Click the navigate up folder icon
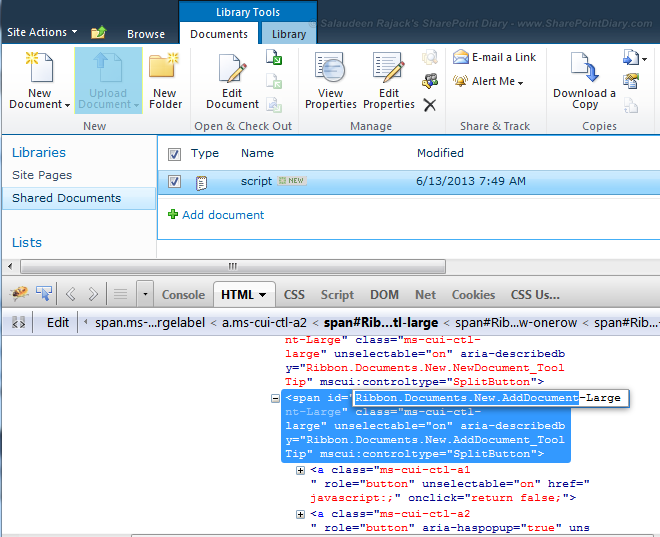Viewport: 660px width, 537px height. tap(99, 32)
